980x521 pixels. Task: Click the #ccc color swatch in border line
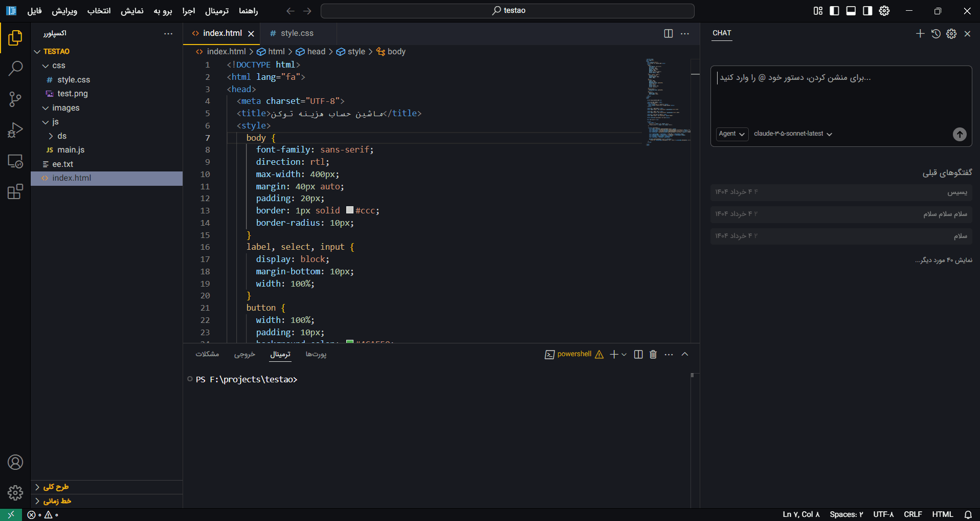(x=350, y=210)
